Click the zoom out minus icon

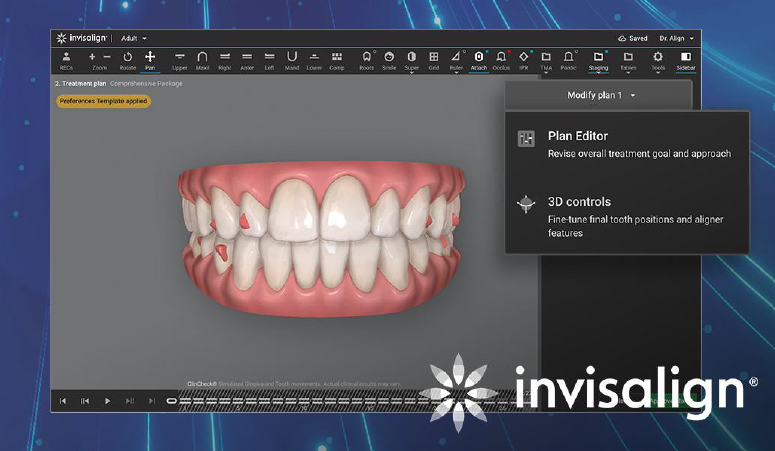(x=107, y=57)
